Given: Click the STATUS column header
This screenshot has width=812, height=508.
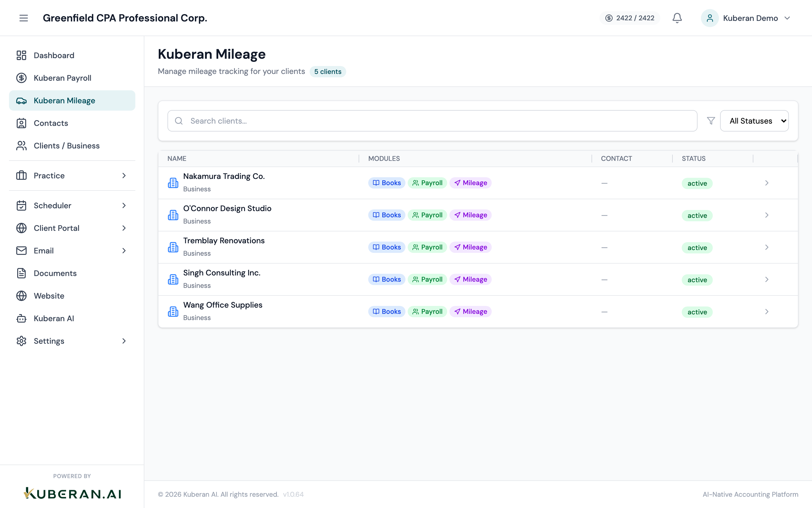Looking at the screenshot, I should pos(694,159).
